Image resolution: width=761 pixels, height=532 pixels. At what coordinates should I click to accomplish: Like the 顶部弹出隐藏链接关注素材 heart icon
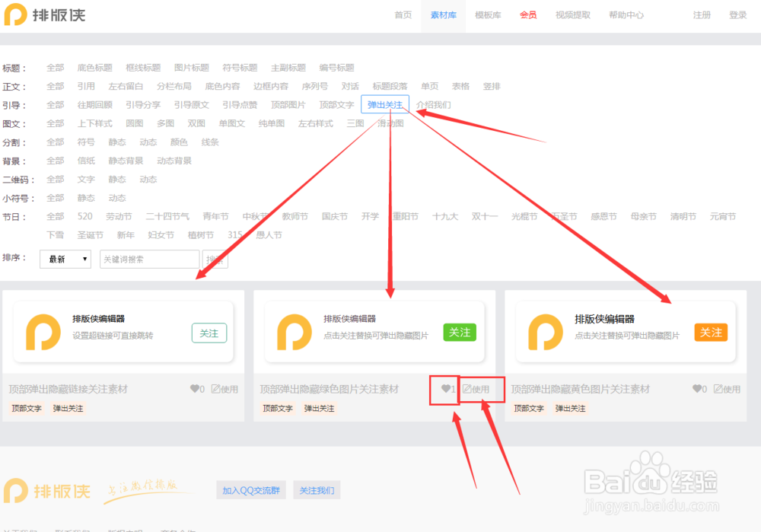pos(195,389)
